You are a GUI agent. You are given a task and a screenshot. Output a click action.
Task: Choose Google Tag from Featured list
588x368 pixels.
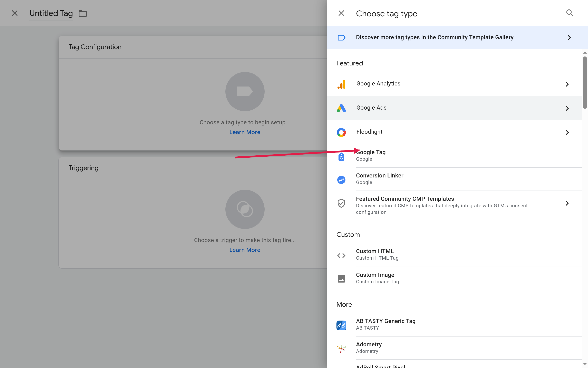coord(454,156)
